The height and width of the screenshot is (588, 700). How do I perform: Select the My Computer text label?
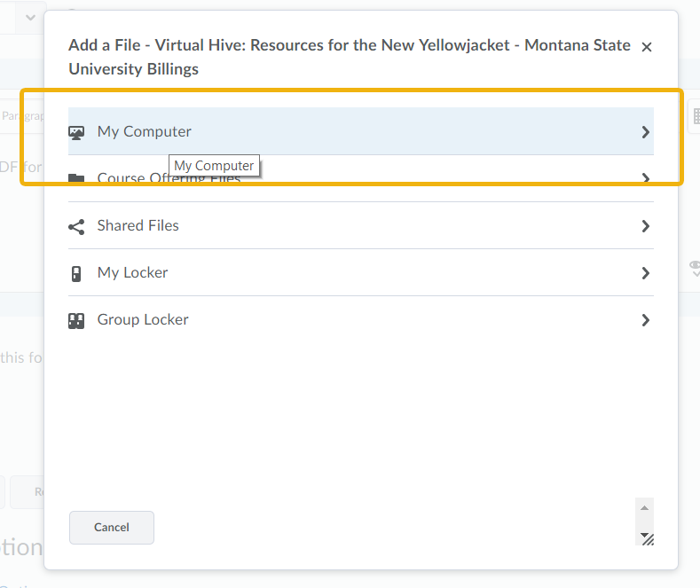(144, 131)
